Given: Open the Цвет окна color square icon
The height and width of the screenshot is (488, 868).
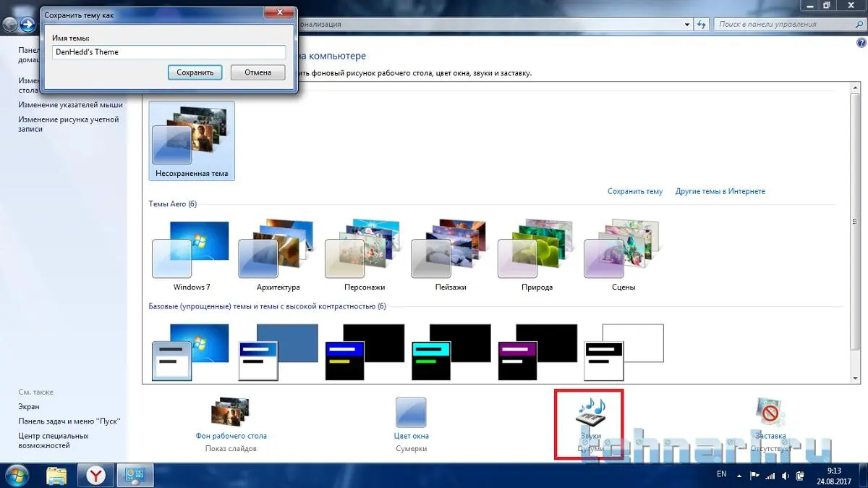Looking at the screenshot, I should coord(411,412).
